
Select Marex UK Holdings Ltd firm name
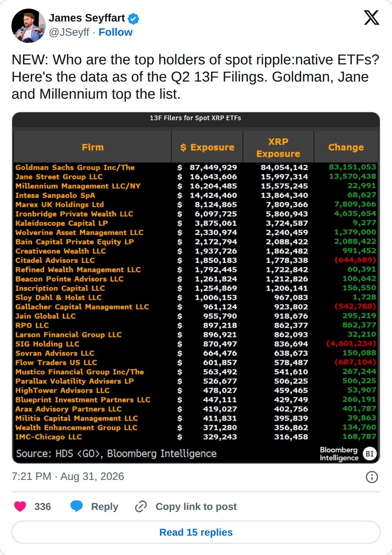tap(59, 205)
